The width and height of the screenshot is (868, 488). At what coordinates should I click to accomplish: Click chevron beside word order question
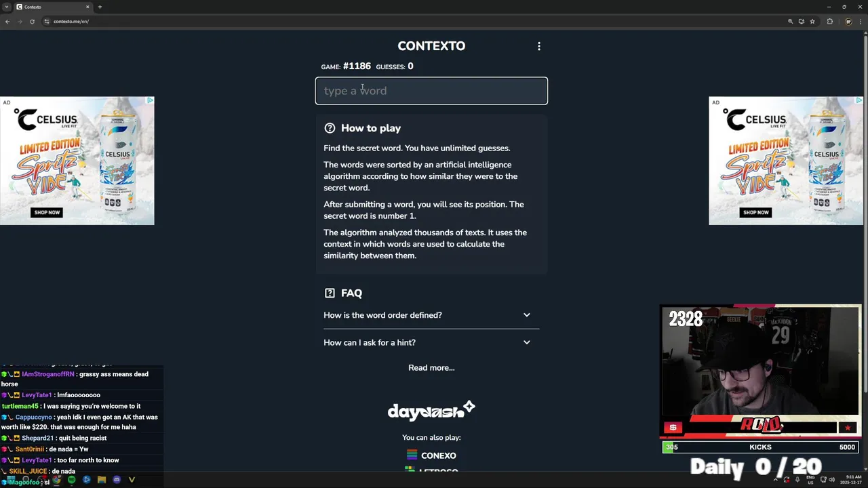point(527,315)
